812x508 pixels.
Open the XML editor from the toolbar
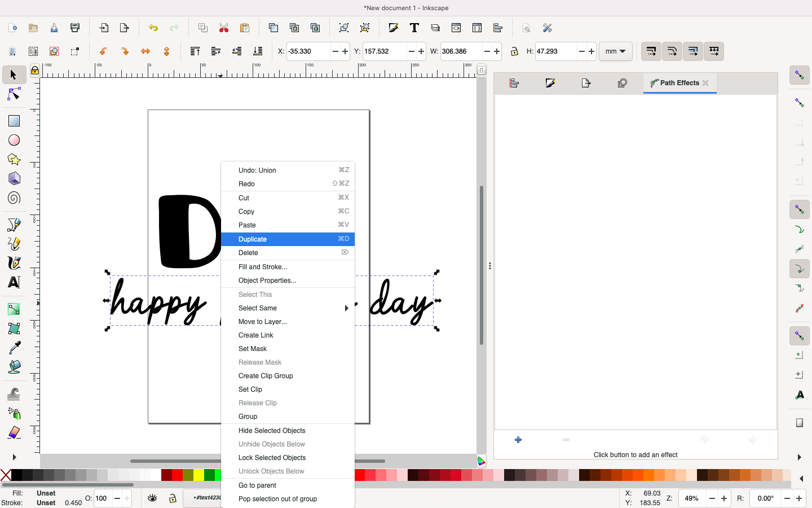(x=456, y=28)
